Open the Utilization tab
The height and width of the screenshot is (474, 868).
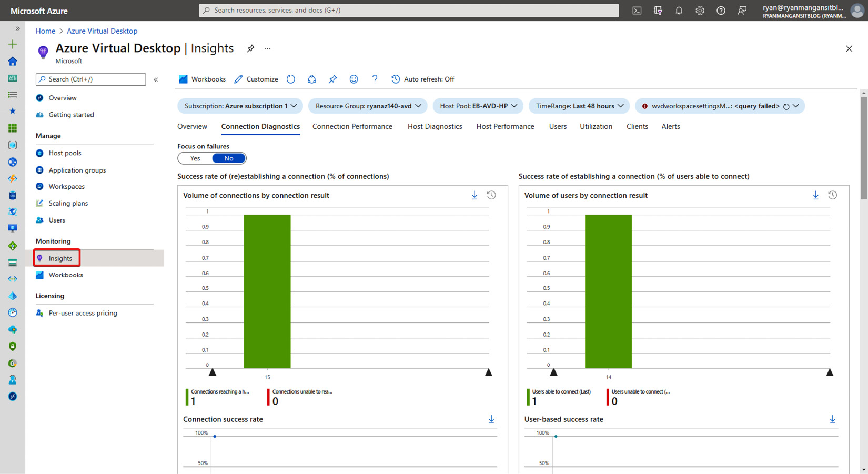(x=596, y=126)
